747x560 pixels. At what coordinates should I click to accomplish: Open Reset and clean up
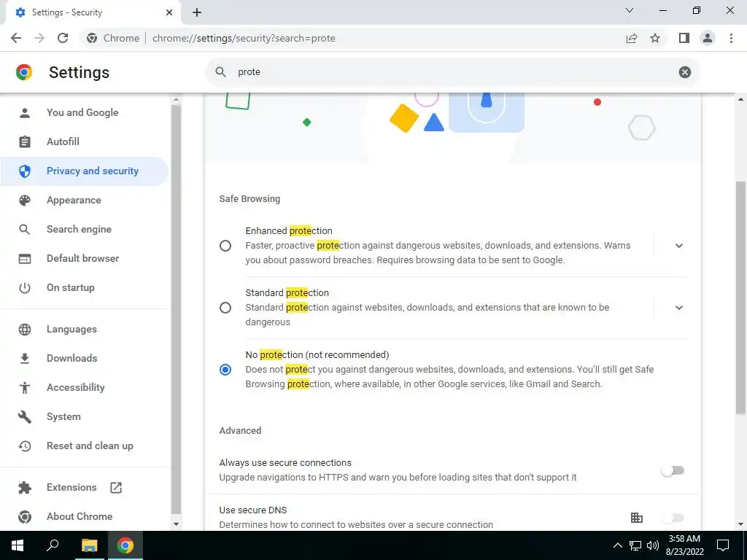85,446
